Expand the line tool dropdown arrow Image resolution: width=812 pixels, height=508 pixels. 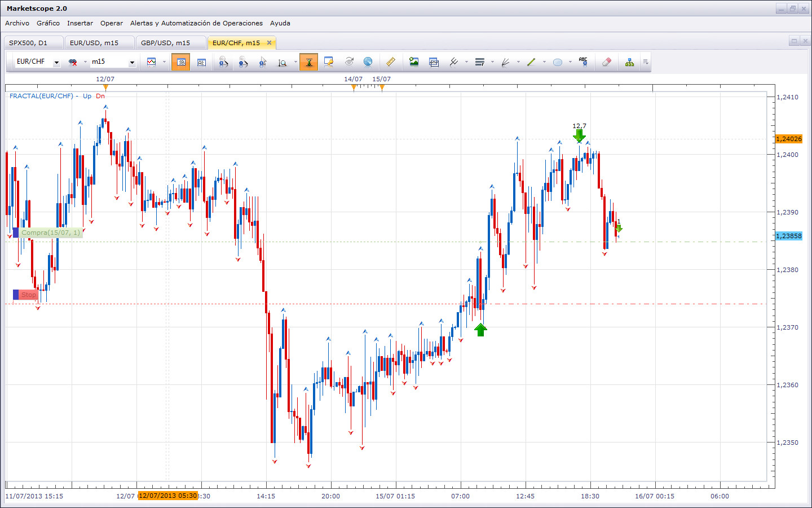pyautogui.click(x=544, y=62)
